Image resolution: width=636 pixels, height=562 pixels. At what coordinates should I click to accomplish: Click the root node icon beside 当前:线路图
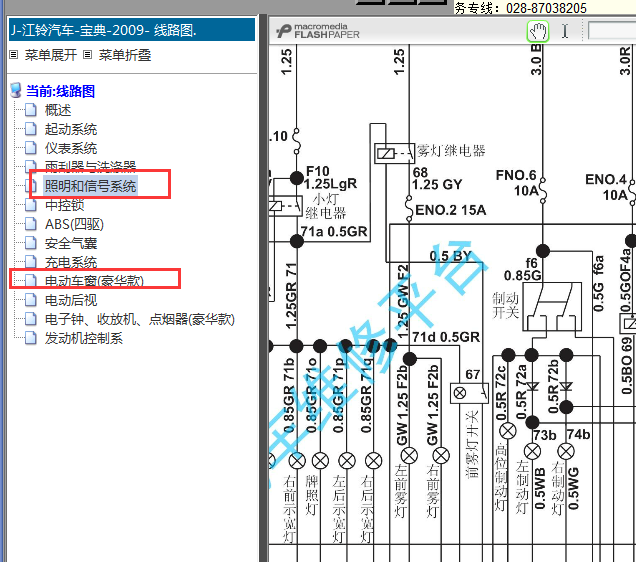pos(16,90)
